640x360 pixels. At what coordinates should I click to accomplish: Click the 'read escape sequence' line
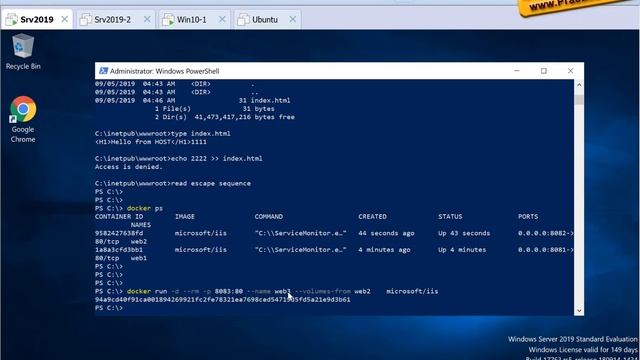[173, 183]
